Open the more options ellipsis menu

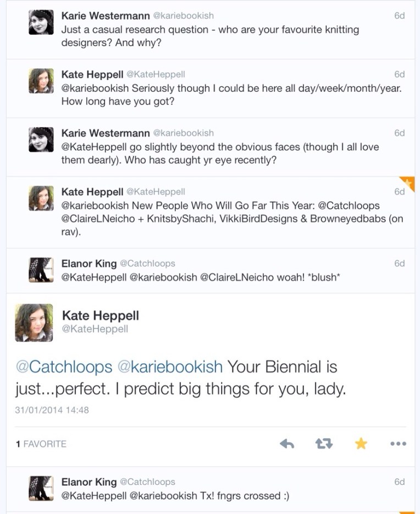coord(397,444)
